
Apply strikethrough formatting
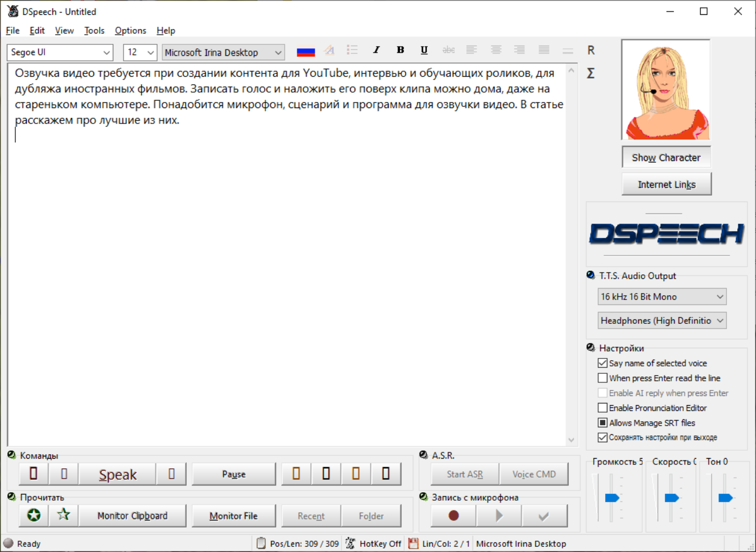tap(449, 50)
